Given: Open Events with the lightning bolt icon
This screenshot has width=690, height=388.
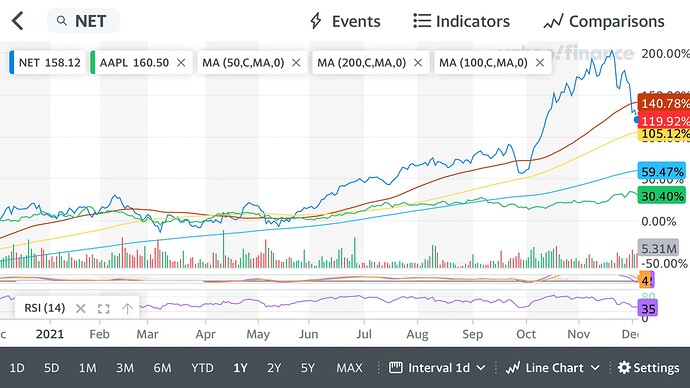Looking at the screenshot, I should (x=316, y=21).
